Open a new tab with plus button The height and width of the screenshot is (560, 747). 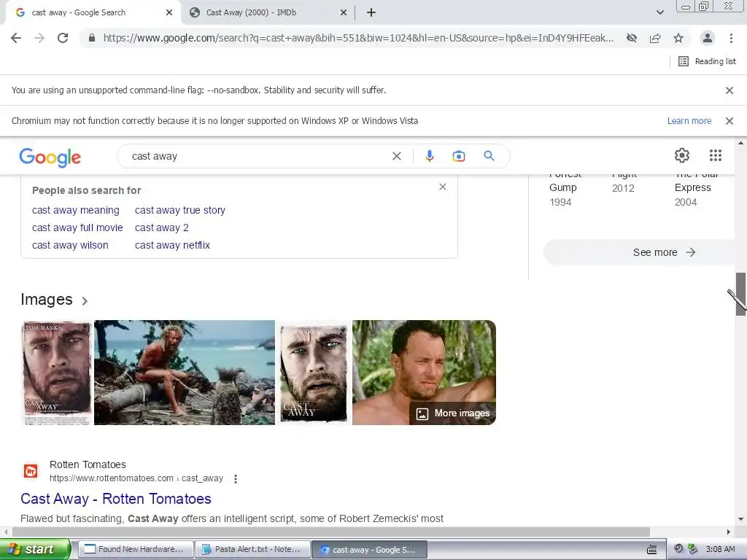pos(371,13)
